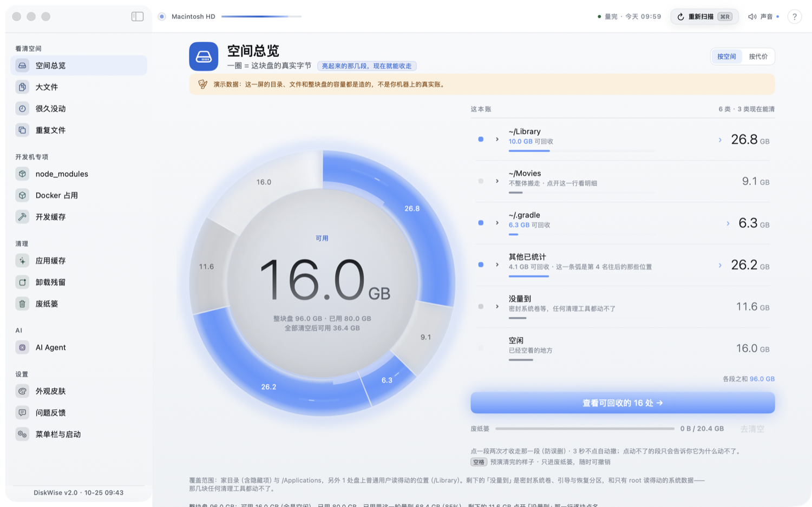Open the 开发缓存 hammer icon
The width and height of the screenshot is (812, 507).
pos(22,217)
